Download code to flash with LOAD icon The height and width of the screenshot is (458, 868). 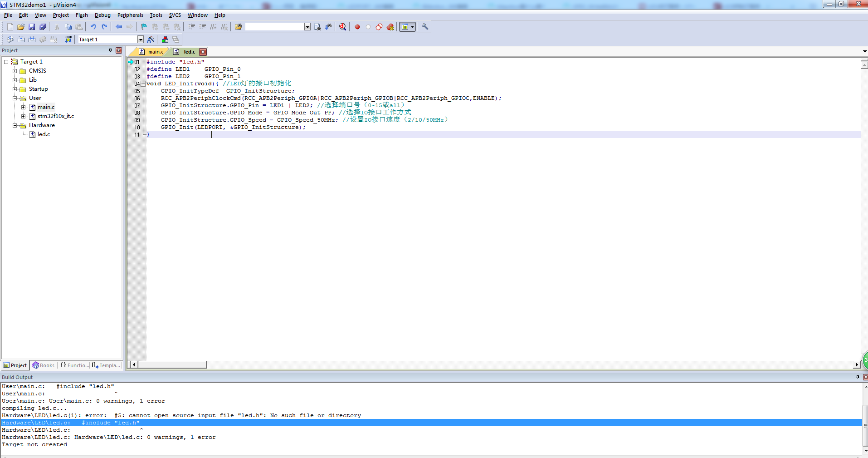coord(68,39)
